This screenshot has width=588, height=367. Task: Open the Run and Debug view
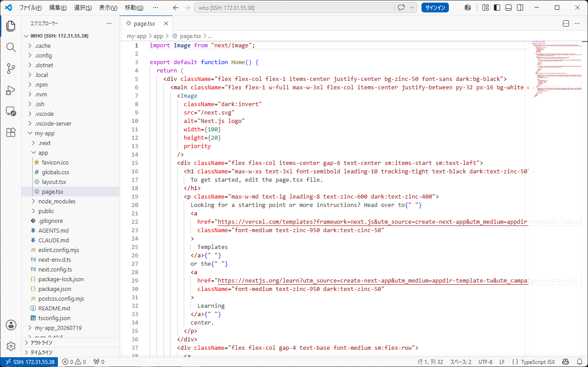coord(11,90)
